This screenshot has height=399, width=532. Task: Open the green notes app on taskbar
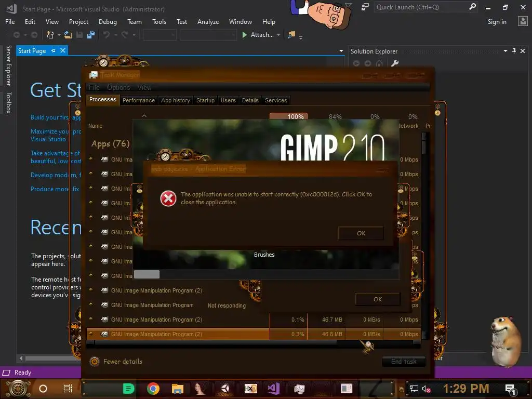coord(129,389)
